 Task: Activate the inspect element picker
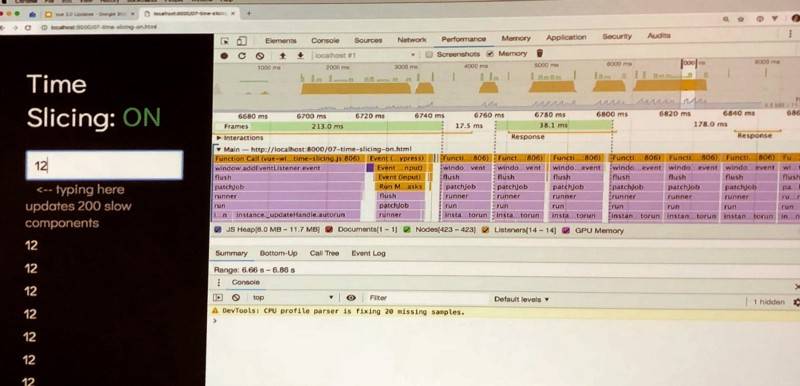pyautogui.click(x=224, y=41)
